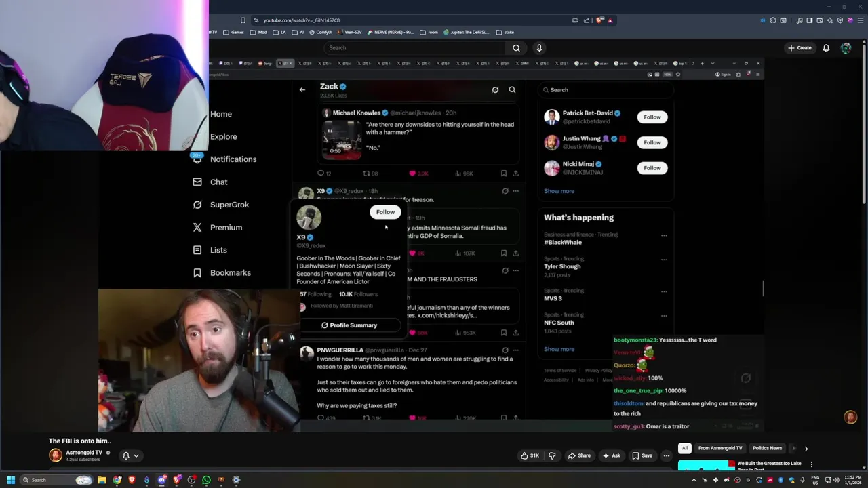Open Chat in the X sidebar
This screenshot has height=488, width=868.
click(x=210, y=182)
